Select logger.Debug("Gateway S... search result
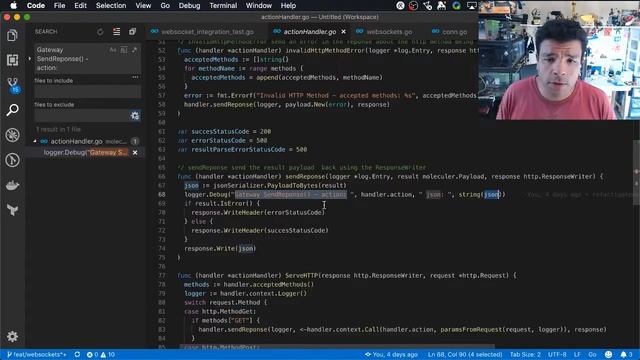The height and width of the screenshot is (360, 640). tap(86, 153)
